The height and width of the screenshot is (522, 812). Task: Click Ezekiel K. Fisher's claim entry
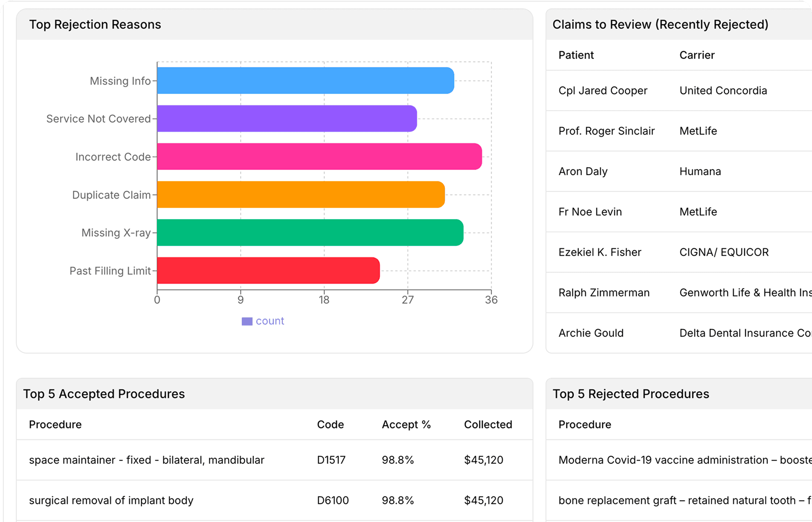click(x=600, y=252)
